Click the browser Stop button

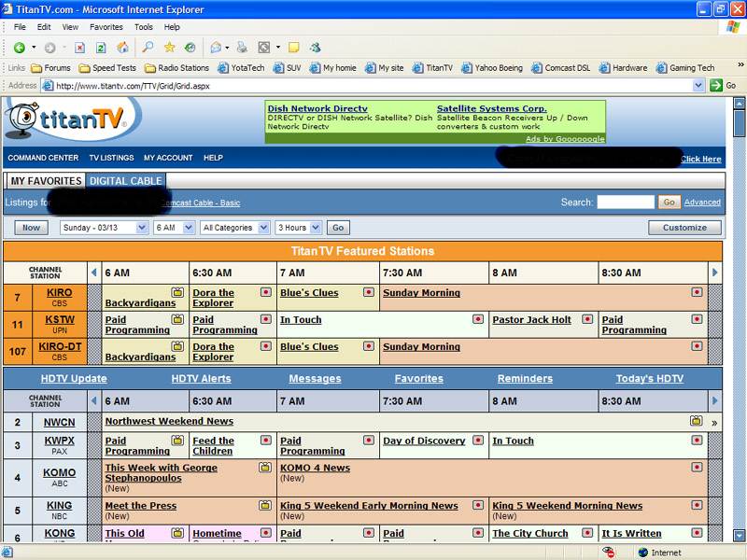(80, 48)
